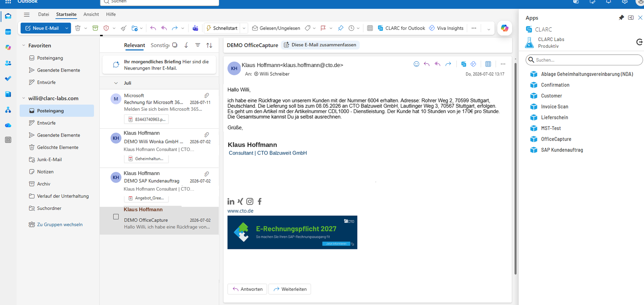Screen dimensions: 644x305
Task: Flag the message with the red flag
Action: coord(323,28)
